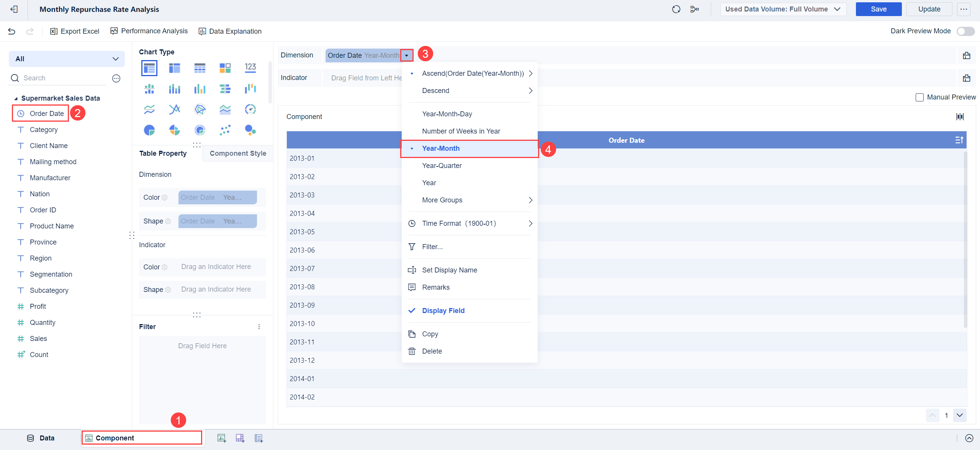Viewport: 980px width, 450px height.
Task: Click the Data Explanation icon
Action: [x=202, y=31]
